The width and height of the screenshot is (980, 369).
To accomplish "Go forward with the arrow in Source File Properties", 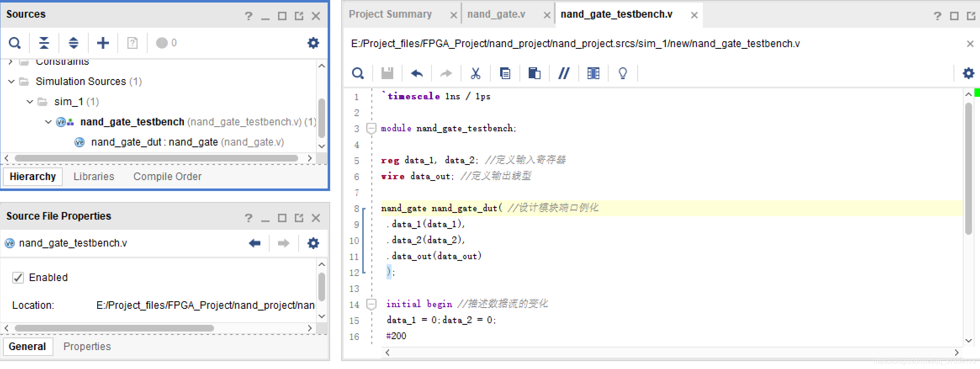I will point(284,243).
